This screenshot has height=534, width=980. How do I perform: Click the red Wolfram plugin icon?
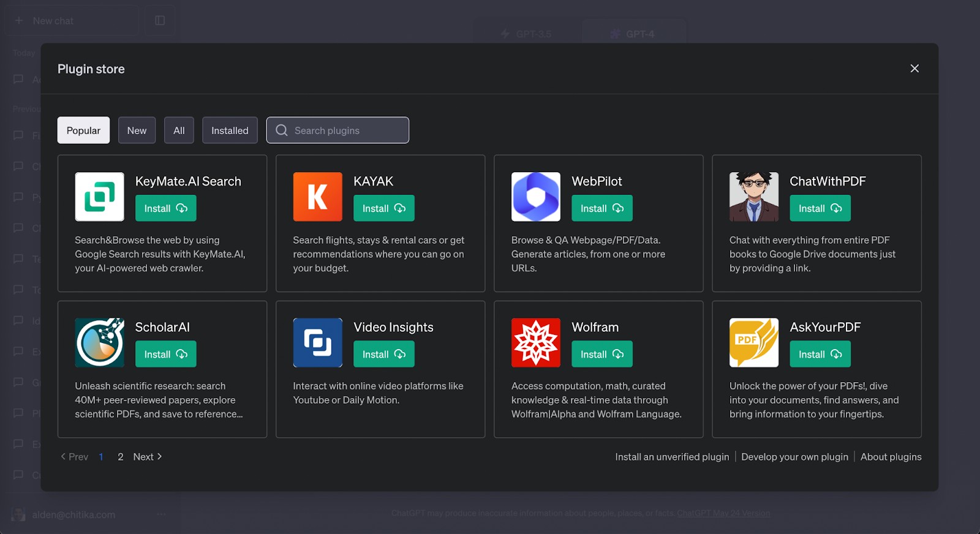tap(535, 342)
